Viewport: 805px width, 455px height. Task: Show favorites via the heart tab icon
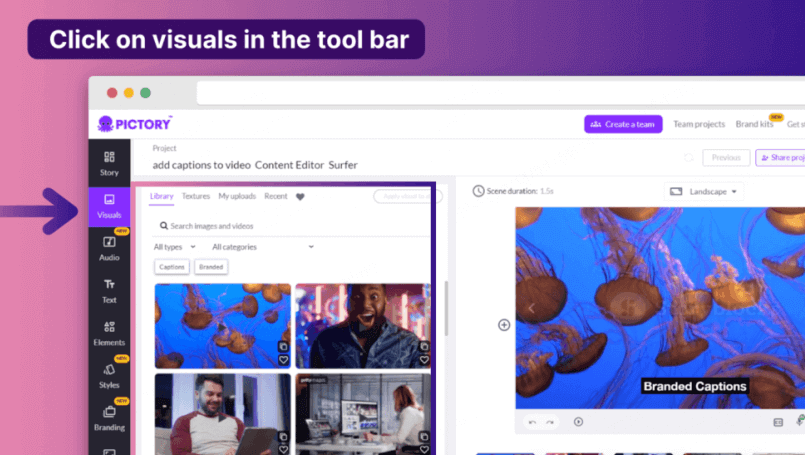[x=300, y=197]
